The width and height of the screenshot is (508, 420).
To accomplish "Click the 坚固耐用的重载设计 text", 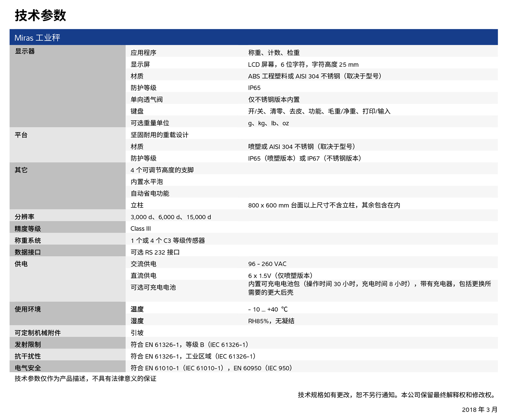I will pos(160,135).
